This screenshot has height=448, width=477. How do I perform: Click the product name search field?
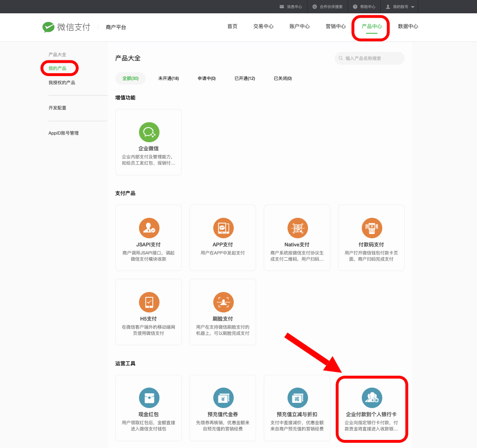click(371, 58)
